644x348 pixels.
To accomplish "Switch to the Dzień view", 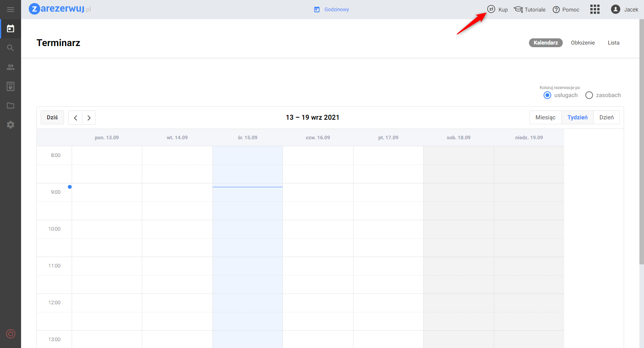I will click(x=606, y=117).
